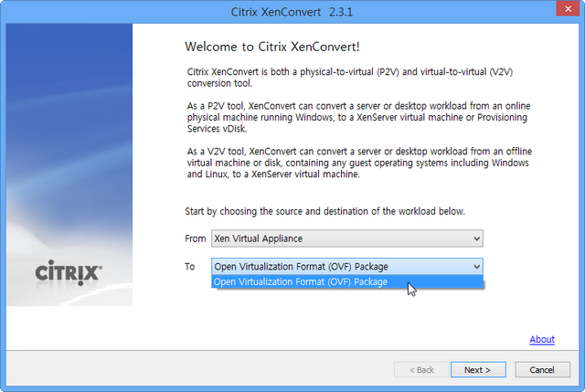
Task: Click the disabled < Back button
Action: (x=421, y=370)
